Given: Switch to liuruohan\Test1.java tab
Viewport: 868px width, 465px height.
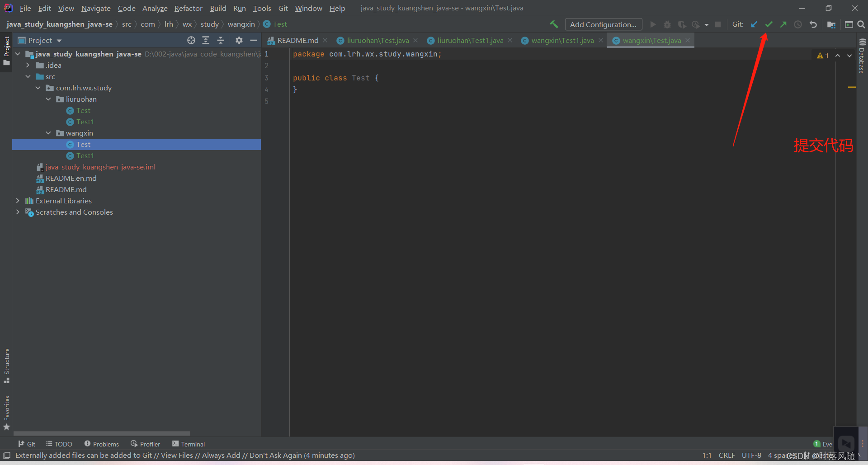Looking at the screenshot, I should click(470, 40).
